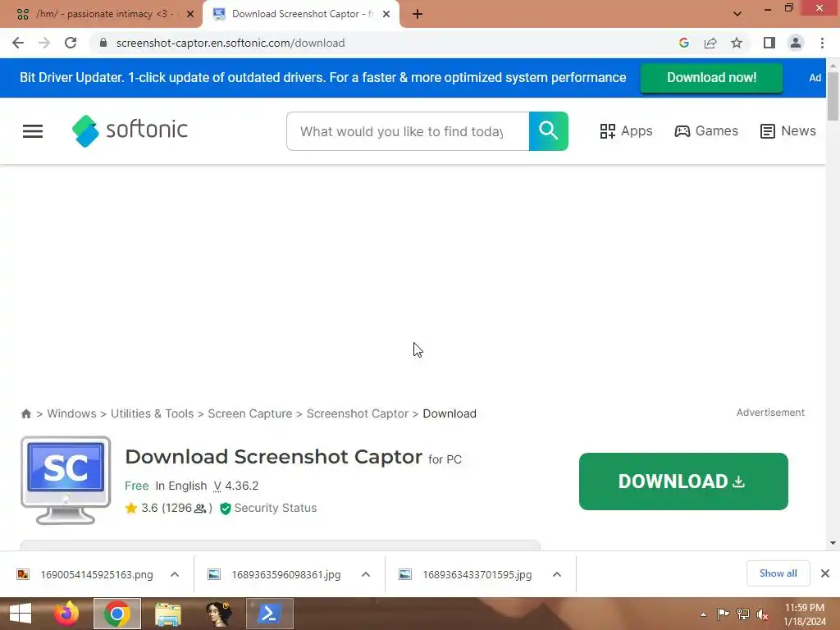The height and width of the screenshot is (630, 840).
Task: Bookmark this page with the star
Action: click(737, 43)
